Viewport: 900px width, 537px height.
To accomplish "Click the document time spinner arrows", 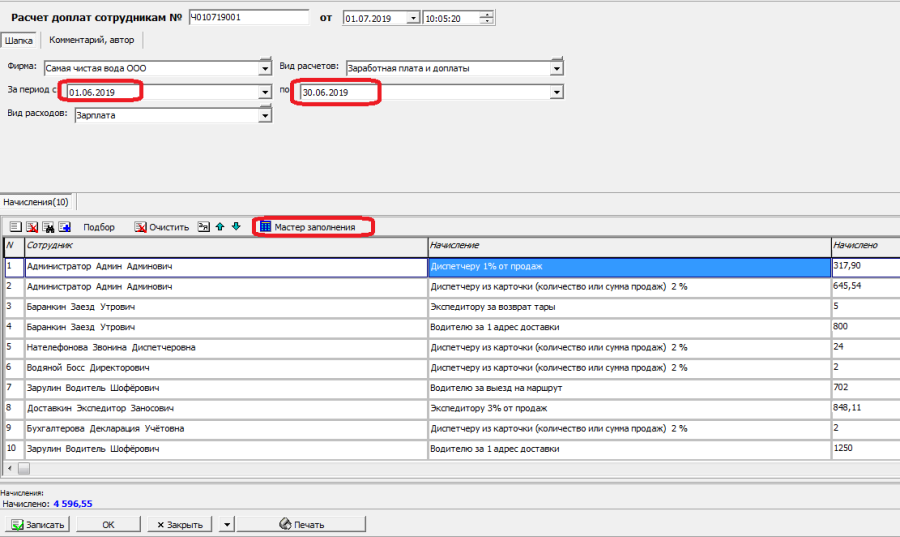I will (486, 19).
